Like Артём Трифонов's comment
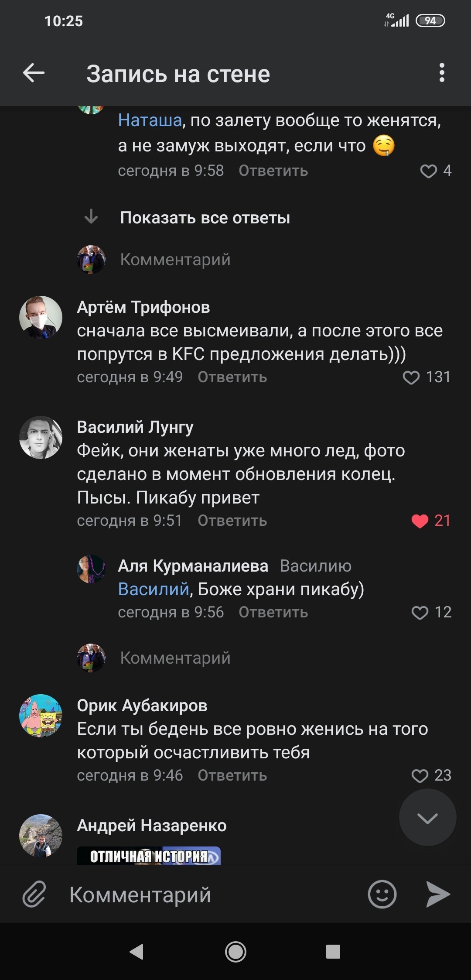 coord(411,377)
